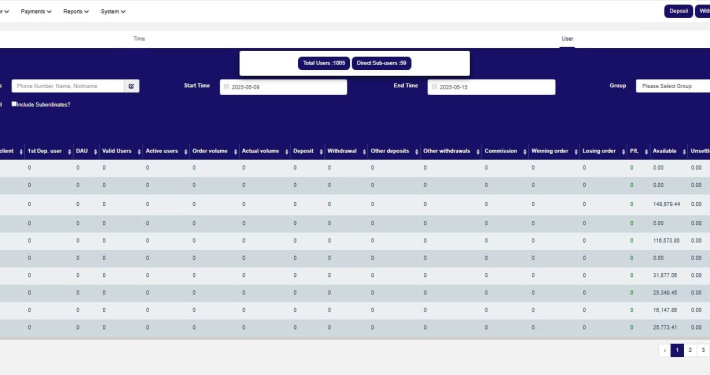The image size is (710, 375).
Task: Click the Total Users :1005 badge
Action: click(324, 63)
